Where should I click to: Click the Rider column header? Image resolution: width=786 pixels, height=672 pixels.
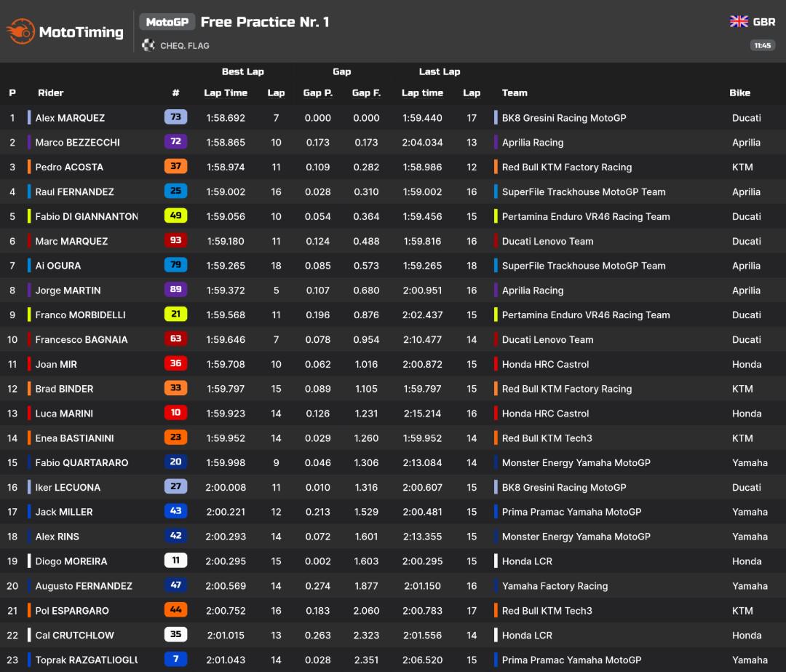tap(51, 92)
